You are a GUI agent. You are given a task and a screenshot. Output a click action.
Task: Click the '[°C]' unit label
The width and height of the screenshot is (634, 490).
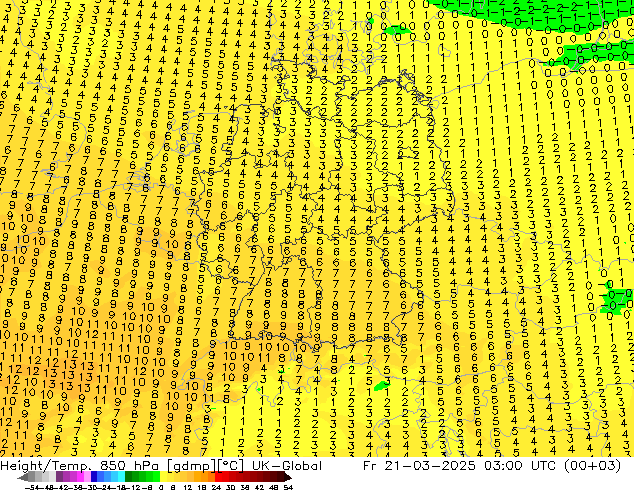coord(230,466)
